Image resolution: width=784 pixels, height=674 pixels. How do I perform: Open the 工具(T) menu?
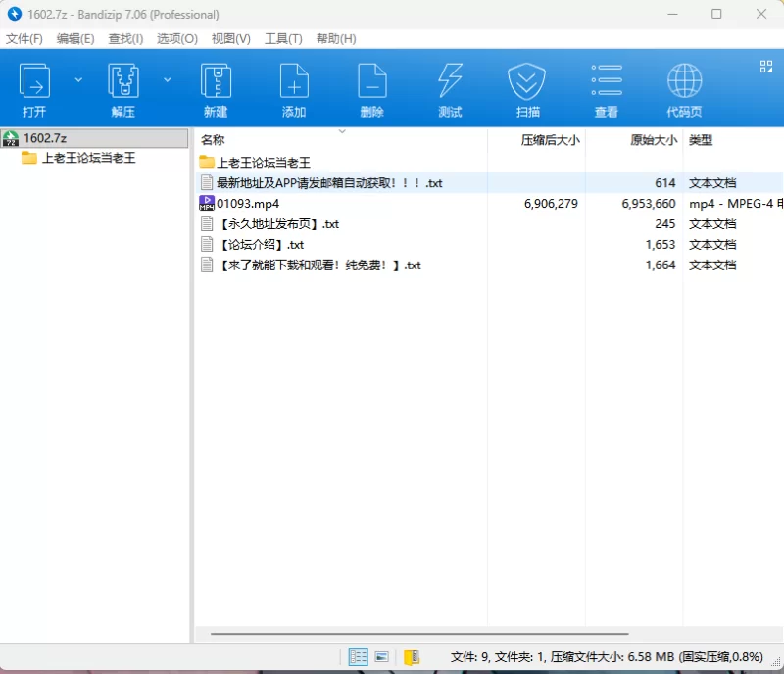[283, 39]
